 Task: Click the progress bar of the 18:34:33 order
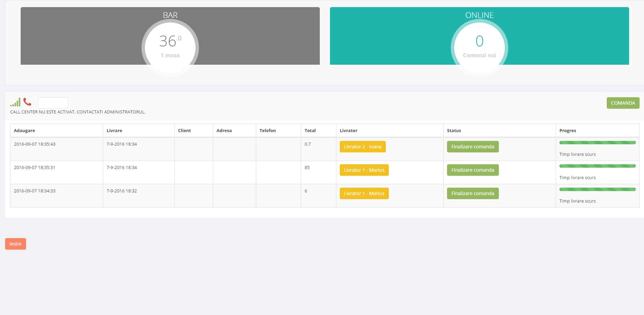tap(597, 189)
